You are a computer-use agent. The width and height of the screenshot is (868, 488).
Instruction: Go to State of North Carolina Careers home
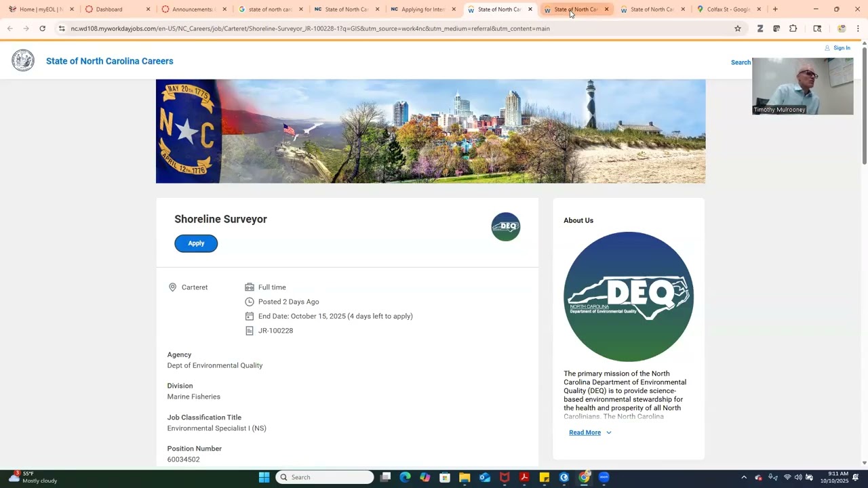(110, 61)
